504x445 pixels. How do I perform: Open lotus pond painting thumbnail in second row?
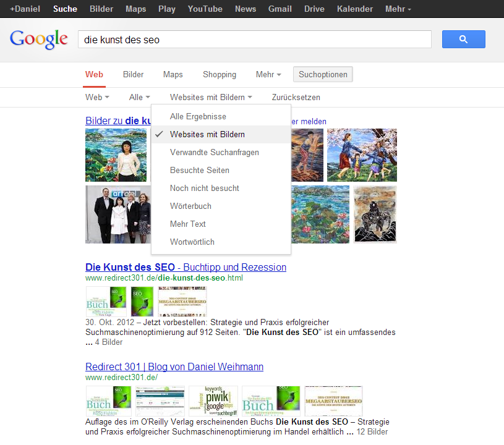pos(320,214)
